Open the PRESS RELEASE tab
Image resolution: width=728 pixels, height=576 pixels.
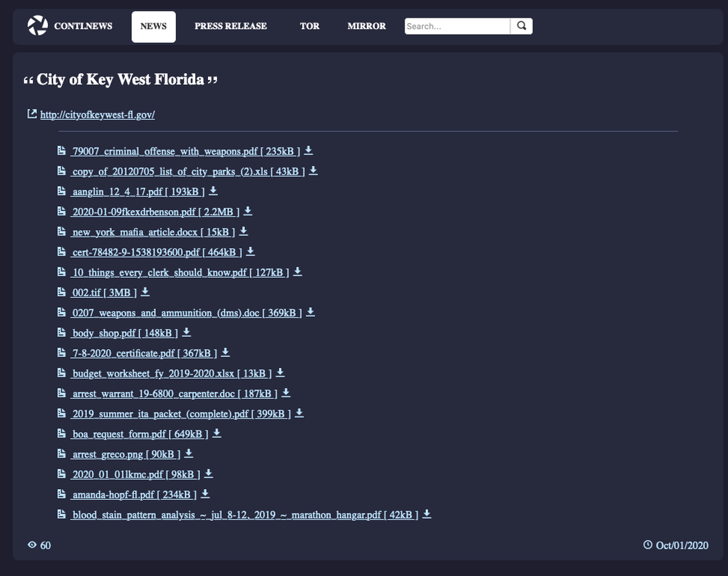[231, 26]
